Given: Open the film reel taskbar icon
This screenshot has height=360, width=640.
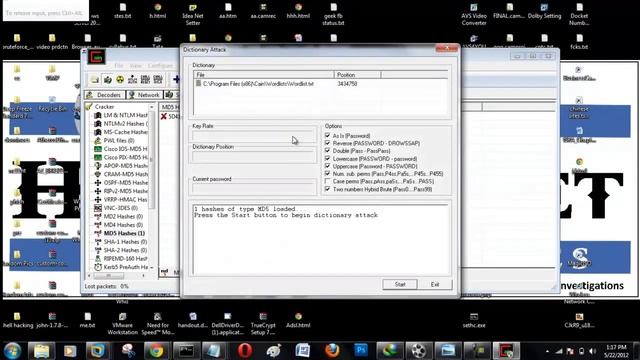Looking at the screenshot, I should (419, 351).
